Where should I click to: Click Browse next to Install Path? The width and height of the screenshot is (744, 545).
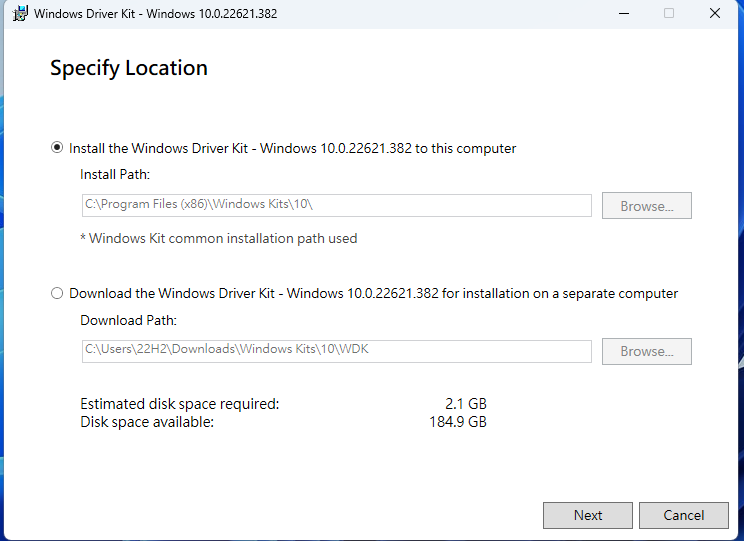[x=647, y=205]
